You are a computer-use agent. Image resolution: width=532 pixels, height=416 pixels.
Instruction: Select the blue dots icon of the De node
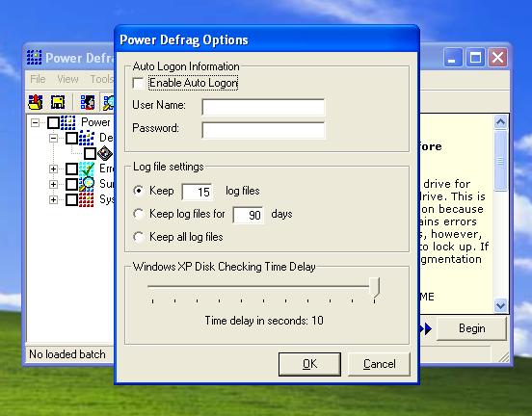pos(87,138)
